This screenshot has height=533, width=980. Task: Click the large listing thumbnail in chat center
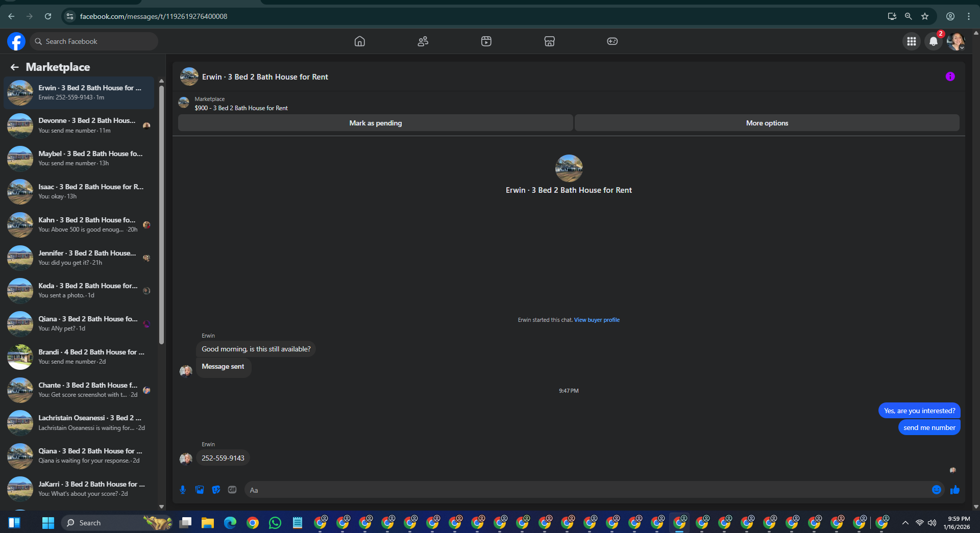point(569,168)
